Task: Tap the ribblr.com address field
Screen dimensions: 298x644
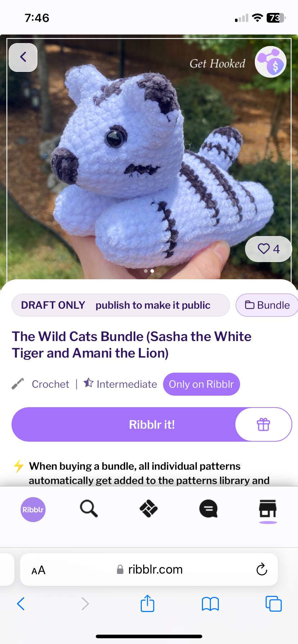Action: pyautogui.click(x=149, y=570)
